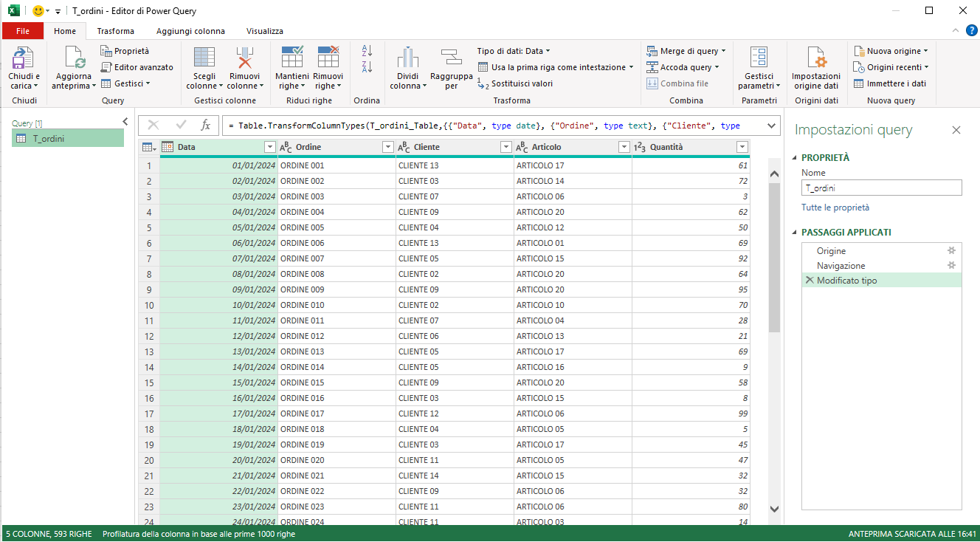Switch to the Visualizza tab
This screenshot has height=542, width=980.
click(x=265, y=31)
